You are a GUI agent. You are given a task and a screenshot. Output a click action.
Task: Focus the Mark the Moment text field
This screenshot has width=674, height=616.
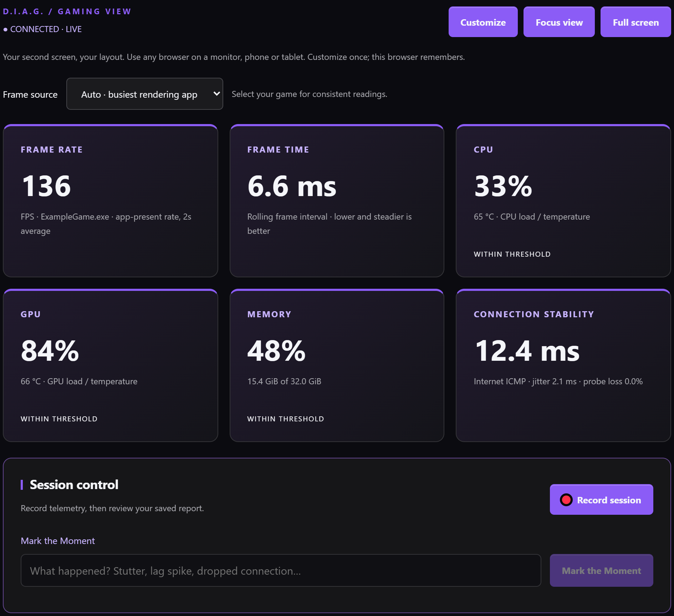281,570
